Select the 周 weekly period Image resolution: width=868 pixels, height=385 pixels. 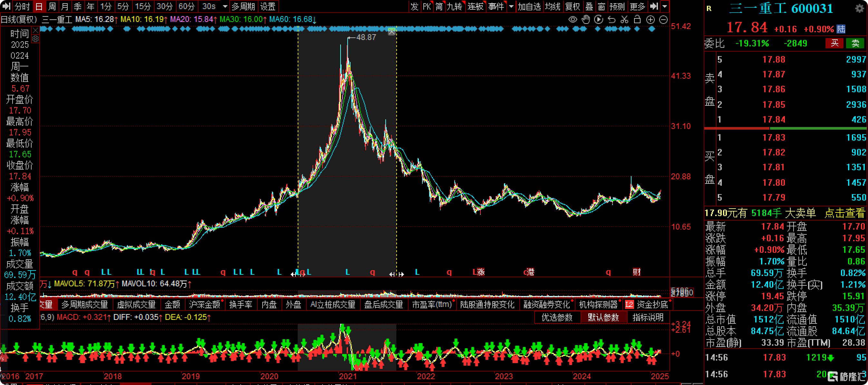(x=52, y=6)
